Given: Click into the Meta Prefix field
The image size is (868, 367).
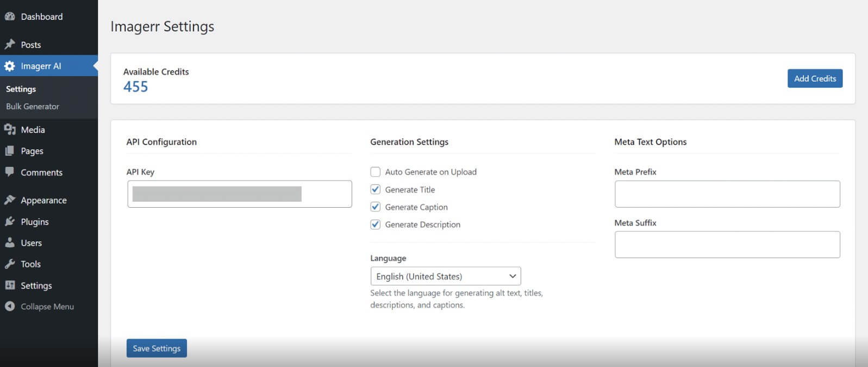Looking at the screenshot, I should pos(727,194).
